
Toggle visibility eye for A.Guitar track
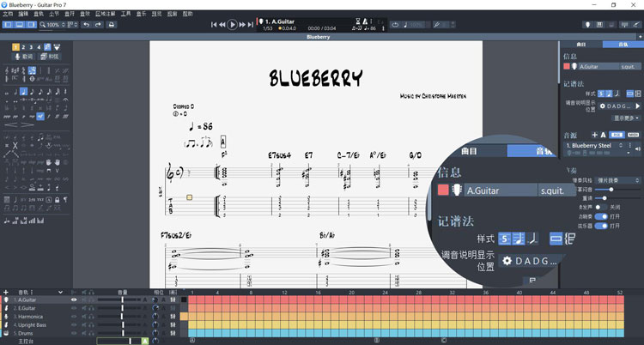74,300
